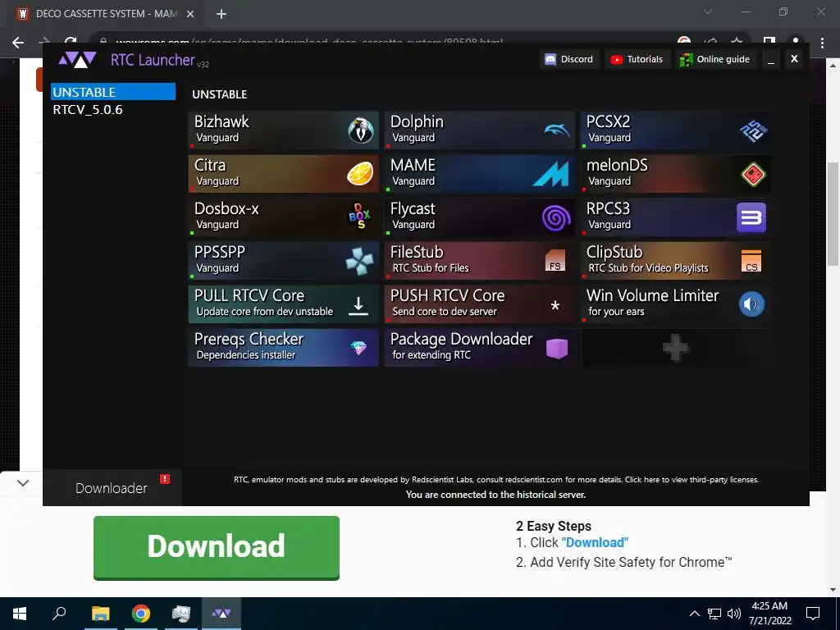
Task: Open Windows taskbar search
Action: pyautogui.click(x=59, y=614)
